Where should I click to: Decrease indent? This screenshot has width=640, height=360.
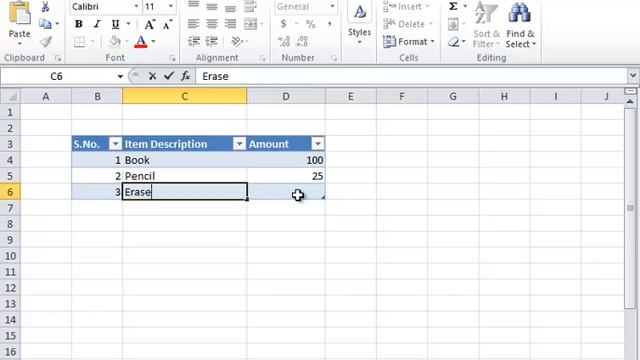[x=193, y=41]
